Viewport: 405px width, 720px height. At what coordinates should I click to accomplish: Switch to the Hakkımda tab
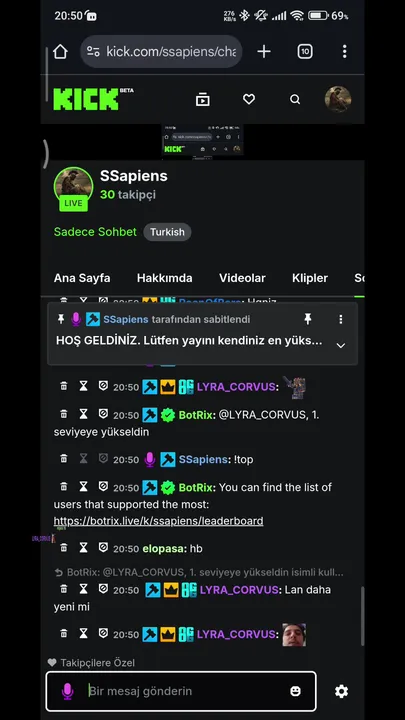point(164,278)
